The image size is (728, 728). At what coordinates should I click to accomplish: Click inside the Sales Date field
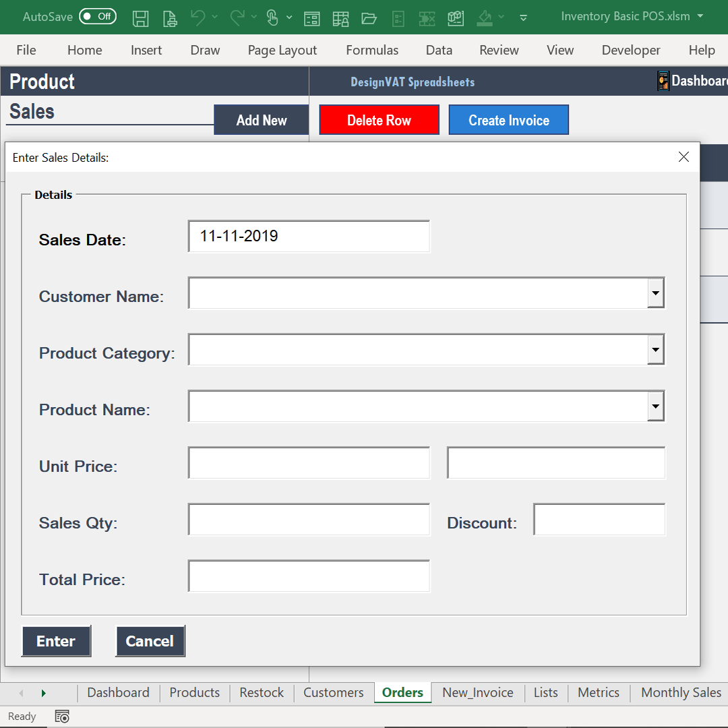(x=308, y=236)
